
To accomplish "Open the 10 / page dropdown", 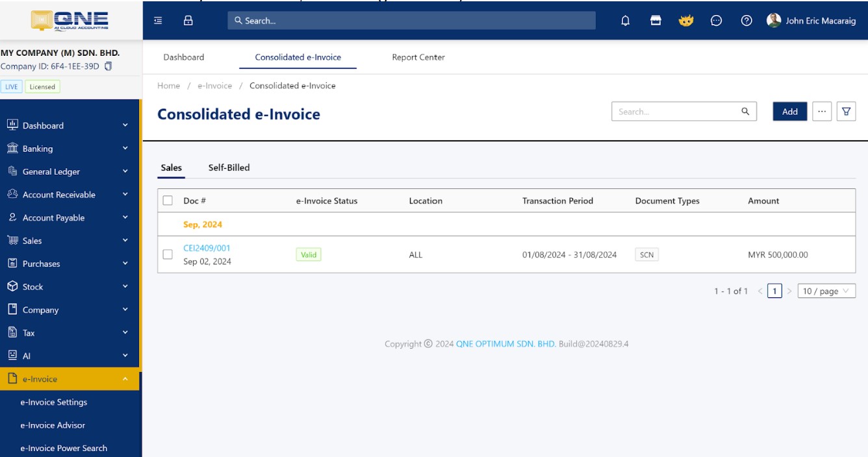I will coord(826,290).
